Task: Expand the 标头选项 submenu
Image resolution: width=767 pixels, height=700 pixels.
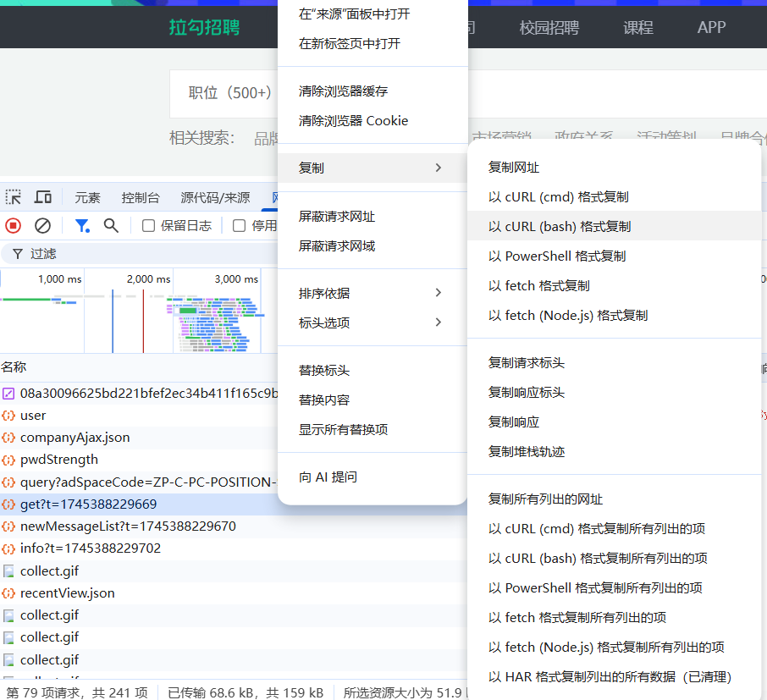Action: (x=438, y=322)
